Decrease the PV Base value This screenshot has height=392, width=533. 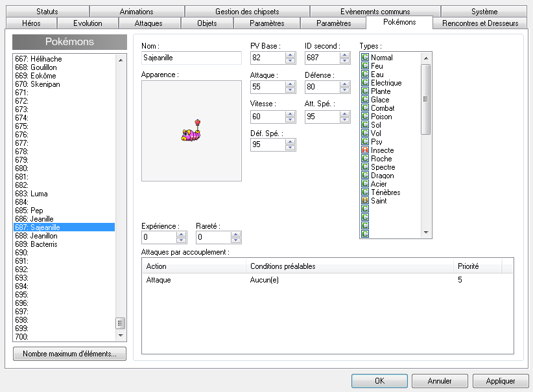coord(290,61)
